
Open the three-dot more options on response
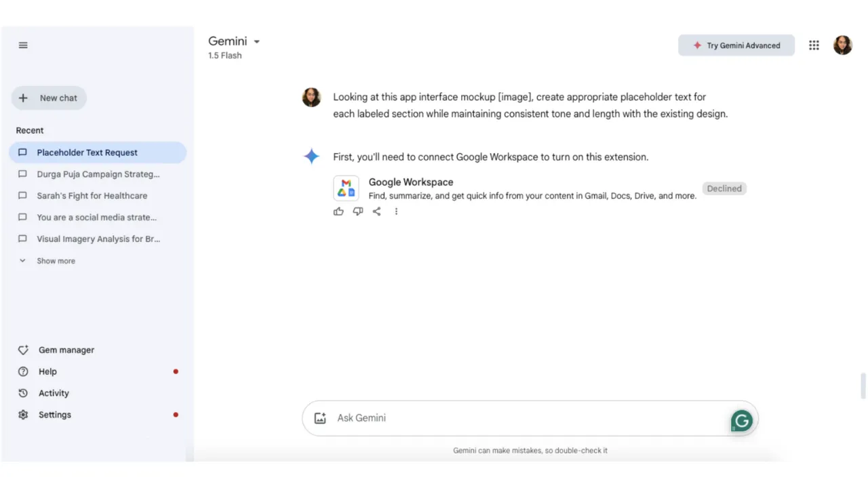pos(396,211)
